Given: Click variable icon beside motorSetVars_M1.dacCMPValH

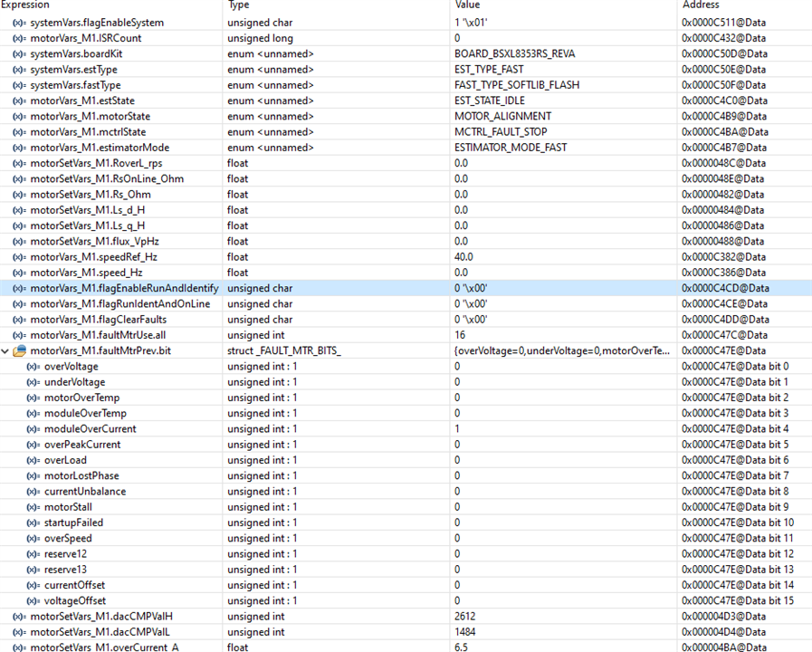Looking at the screenshot, I should point(19,617).
